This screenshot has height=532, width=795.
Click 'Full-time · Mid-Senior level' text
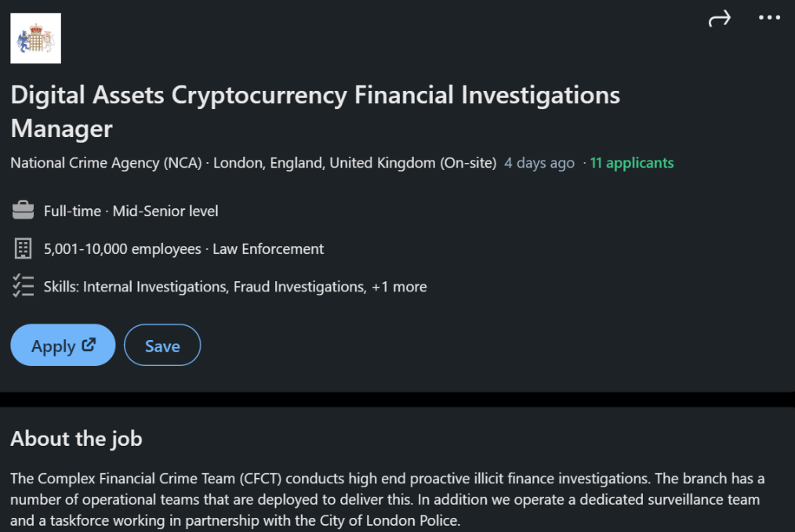tap(131, 211)
